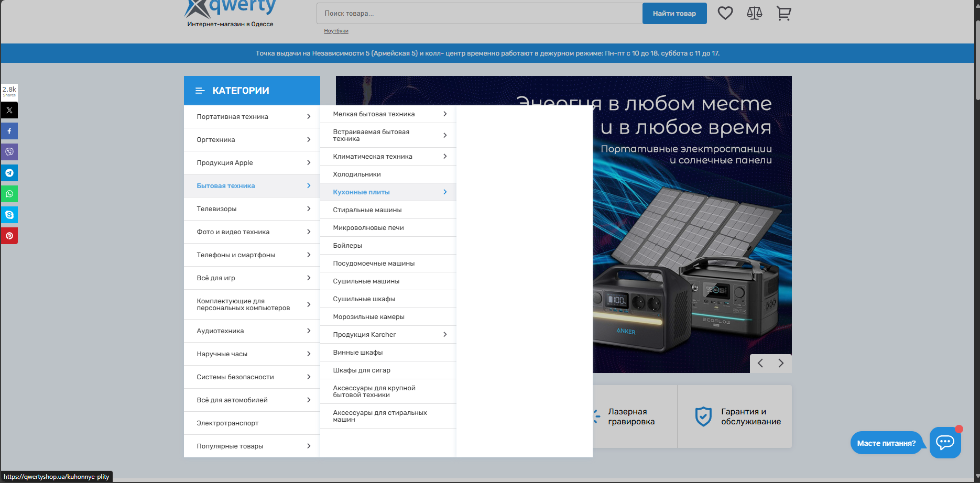Image resolution: width=980 pixels, height=483 pixels.
Task: Share page via Skype icon
Action: tap(9, 215)
